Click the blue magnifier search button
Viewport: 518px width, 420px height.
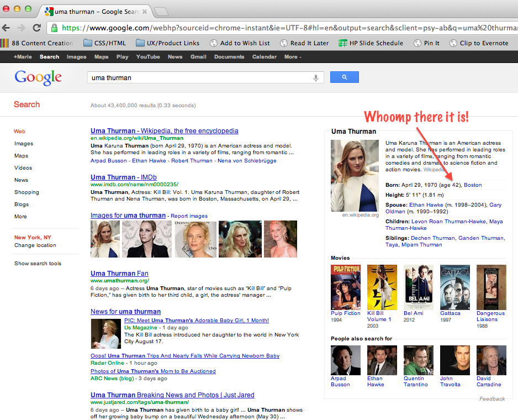(344, 77)
